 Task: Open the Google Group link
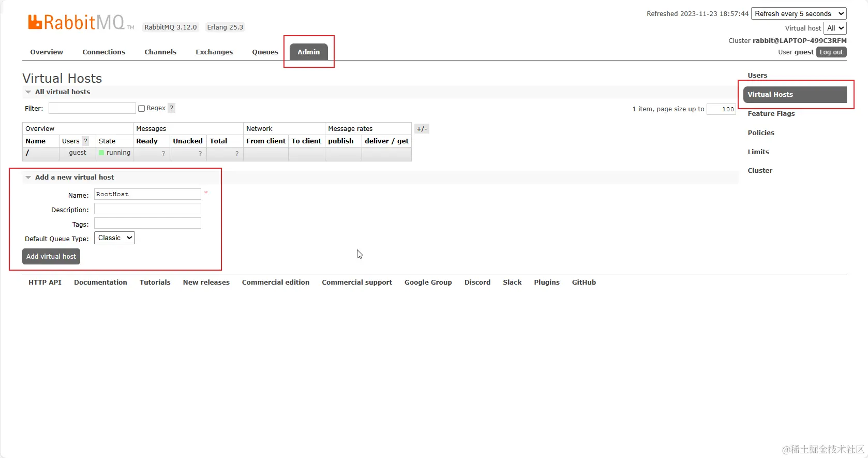428,282
